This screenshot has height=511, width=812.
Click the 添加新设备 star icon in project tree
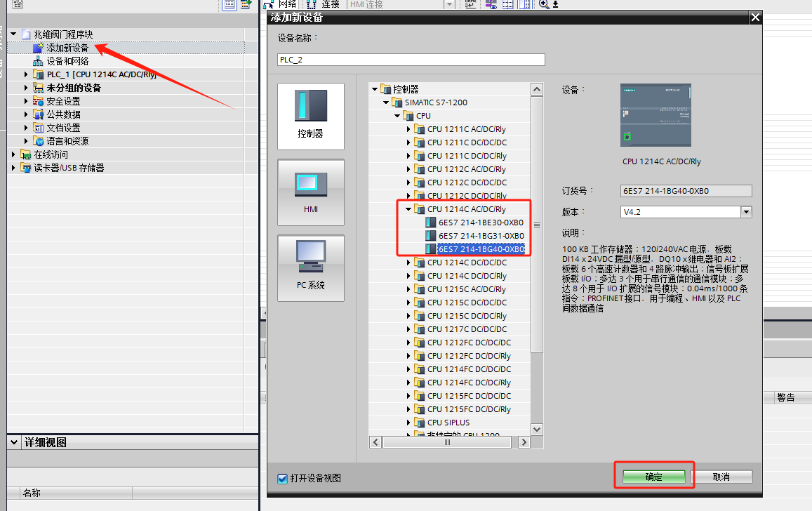(x=38, y=48)
